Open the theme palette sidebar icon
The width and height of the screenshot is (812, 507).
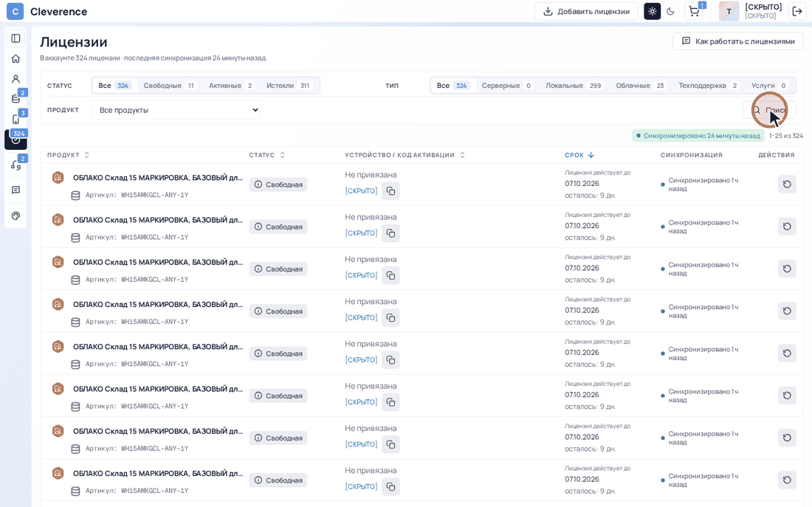click(16, 216)
